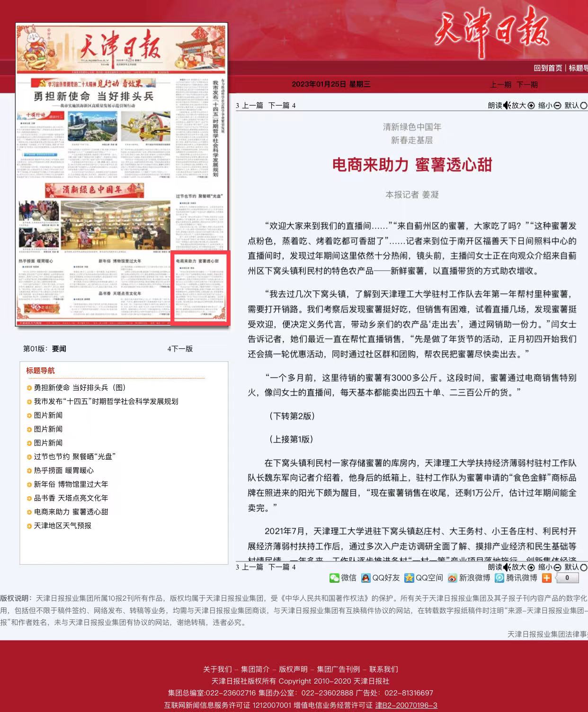Click the WeChat share icon
Viewport: 588px width, 712px height.
point(334,578)
